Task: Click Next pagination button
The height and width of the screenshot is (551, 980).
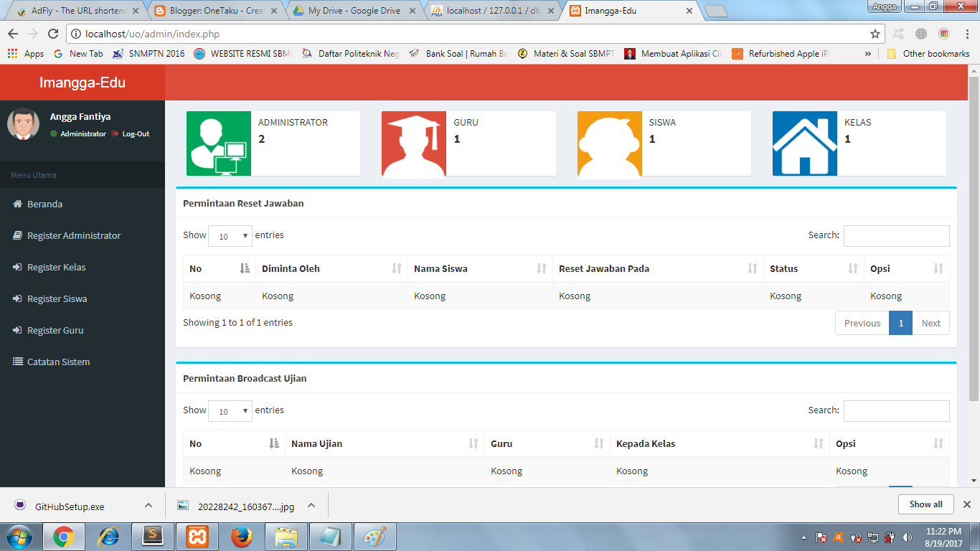Action: point(930,323)
